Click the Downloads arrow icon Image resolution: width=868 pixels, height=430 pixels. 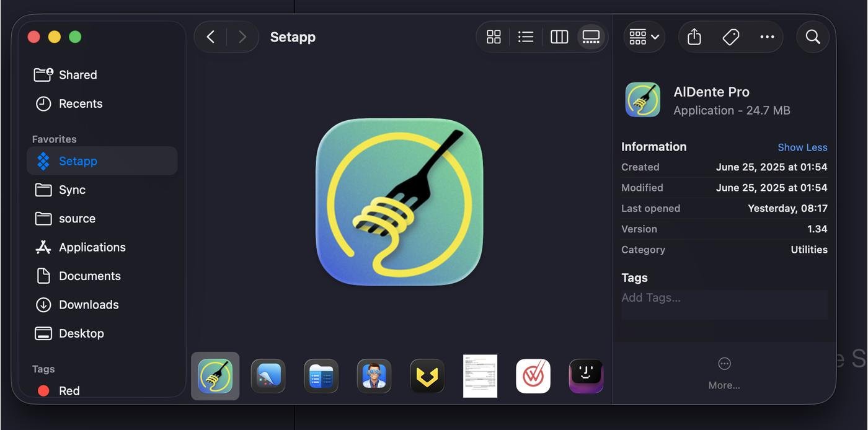tap(43, 305)
